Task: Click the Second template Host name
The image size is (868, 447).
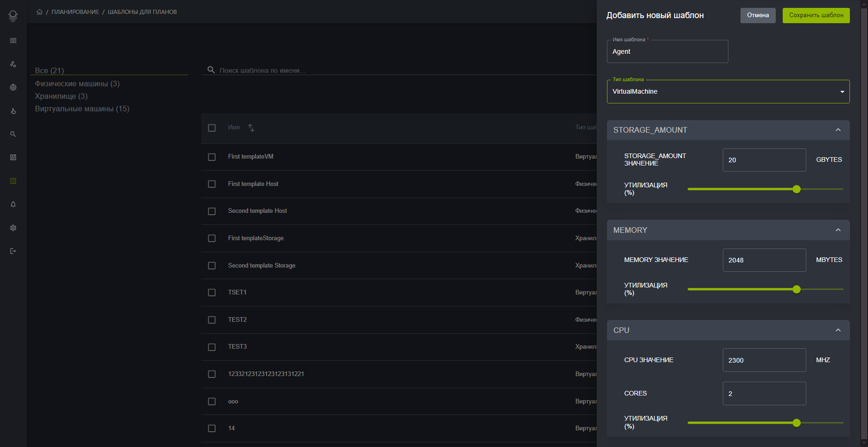Action: point(257,211)
